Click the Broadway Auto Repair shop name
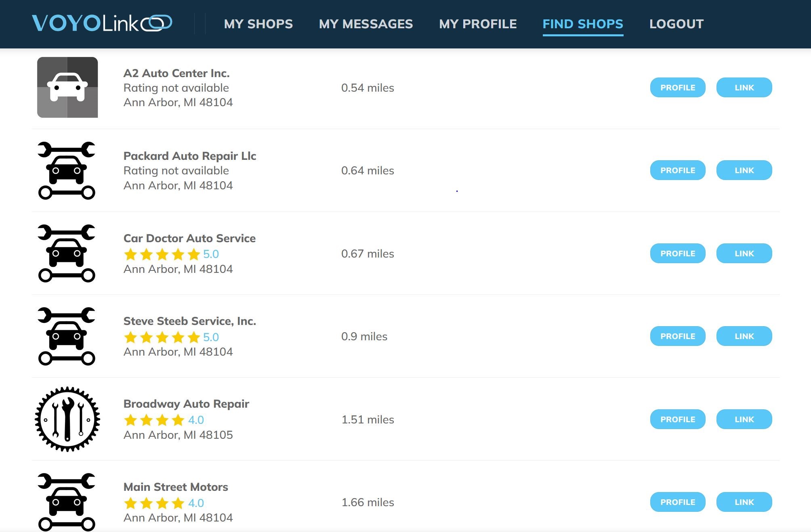 [186, 404]
